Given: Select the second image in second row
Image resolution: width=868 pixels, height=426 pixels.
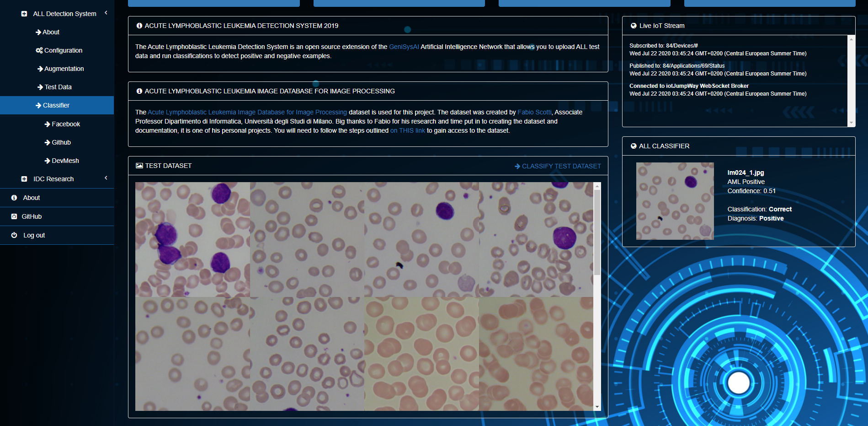Looking at the screenshot, I should pos(307,354).
